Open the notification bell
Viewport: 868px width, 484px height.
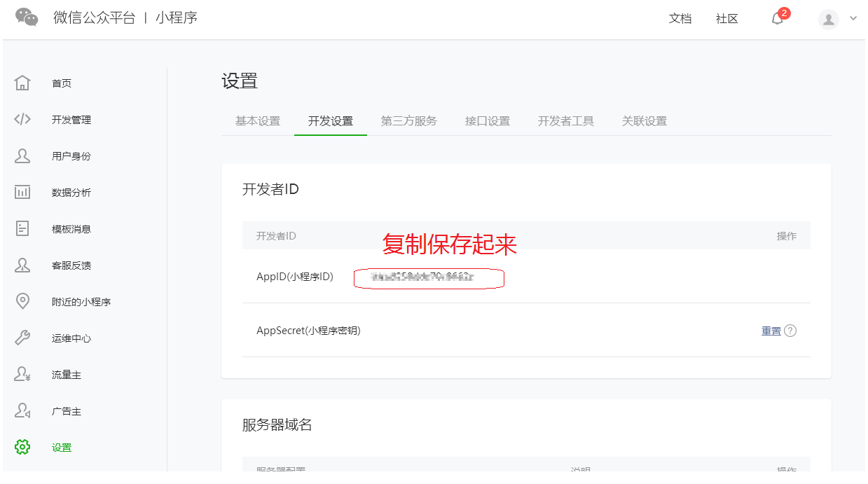click(777, 19)
